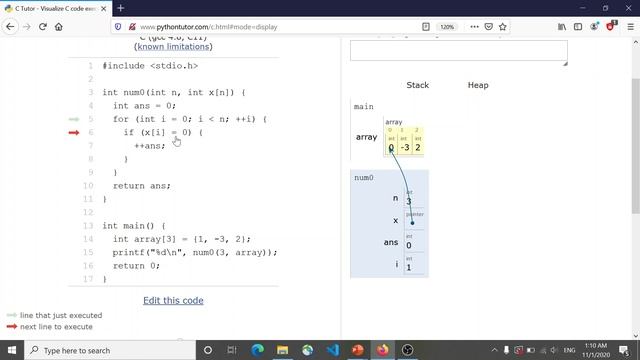
Task: Show the sidebars panel icon
Action: (x=578, y=27)
